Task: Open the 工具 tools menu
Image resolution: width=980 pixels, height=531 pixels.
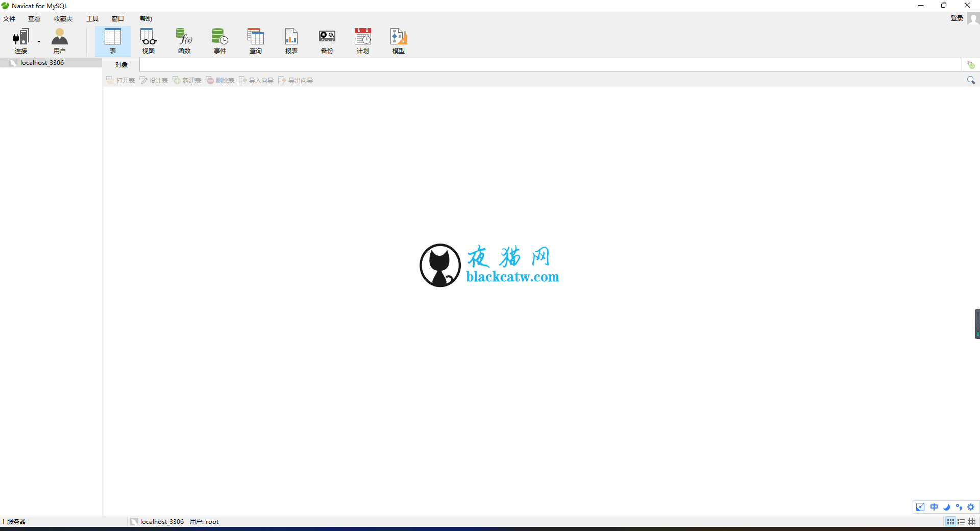Action: (92, 18)
